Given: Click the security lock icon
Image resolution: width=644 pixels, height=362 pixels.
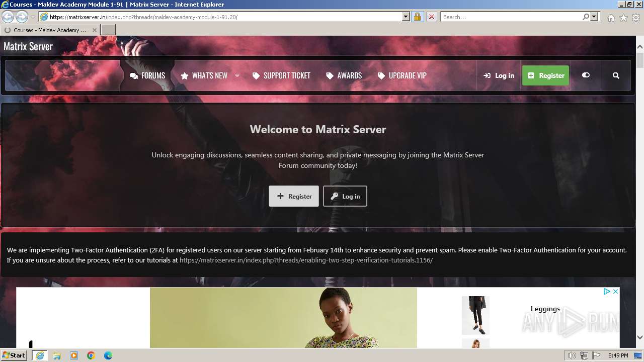Looking at the screenshot, I should [417, 17].
